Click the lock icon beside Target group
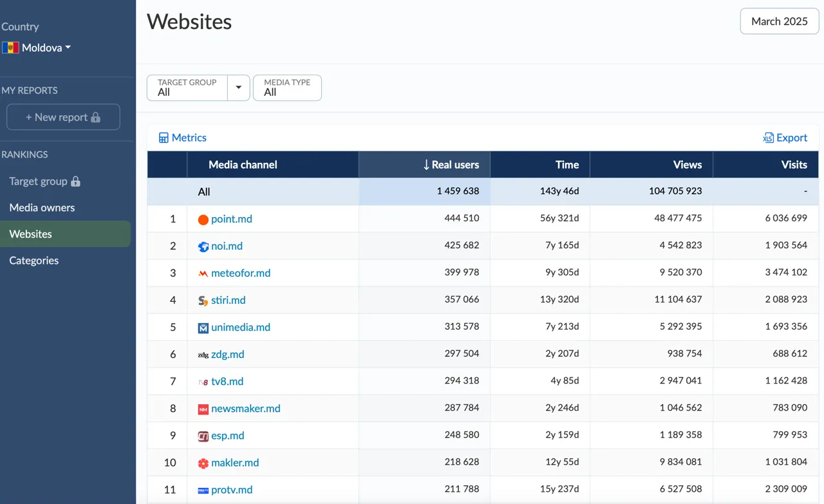Image resolution: width=824 pixels, height=504 pixels. pos(75,182)
